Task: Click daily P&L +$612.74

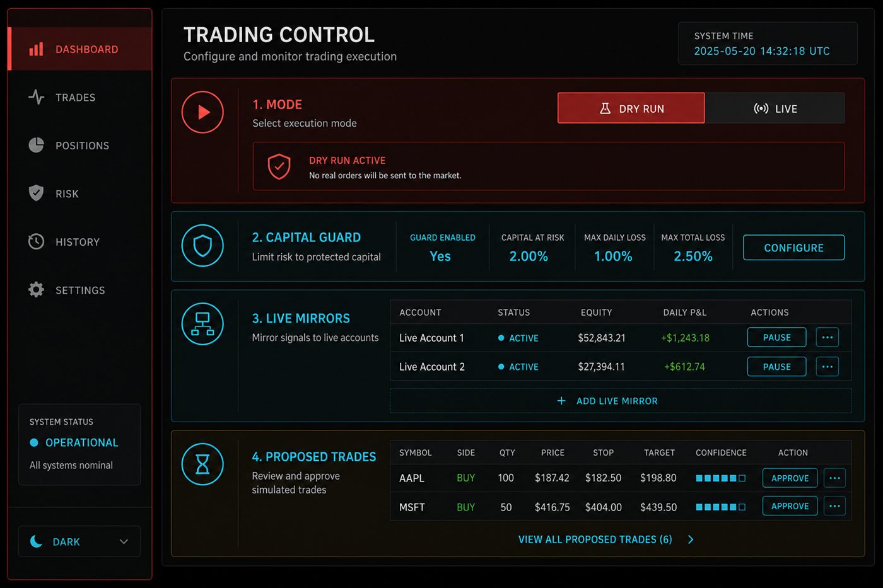Action: coord(685,367)
